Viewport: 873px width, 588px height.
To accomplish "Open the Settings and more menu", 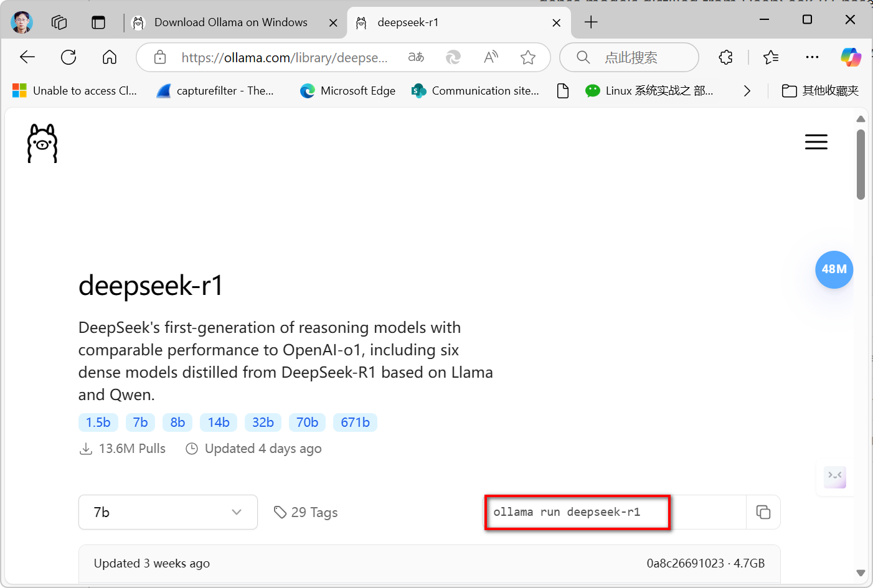I will click(812, 57).
